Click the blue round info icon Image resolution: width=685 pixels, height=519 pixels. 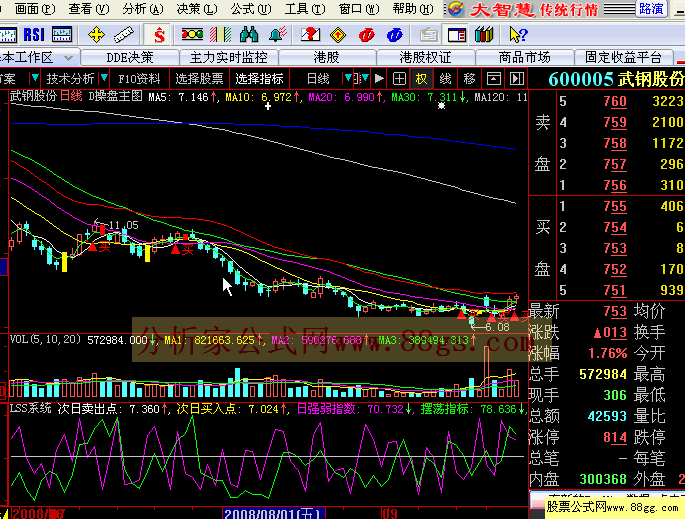(x=394, y=35)
